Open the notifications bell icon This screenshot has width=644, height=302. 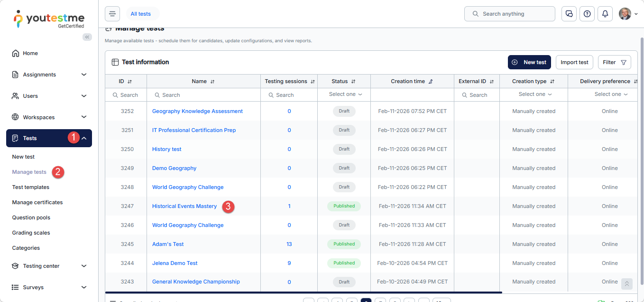coord(605,14)
